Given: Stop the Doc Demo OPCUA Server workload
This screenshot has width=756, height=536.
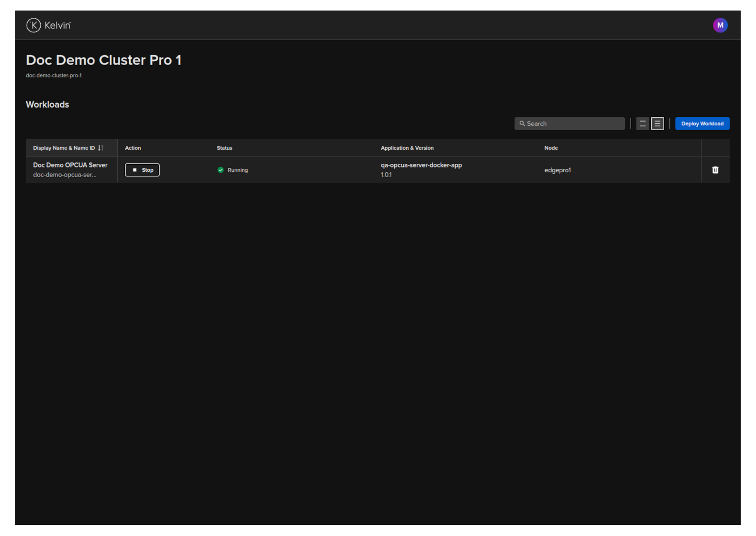Looking at the screenshot, I should [x=142, y=170].
